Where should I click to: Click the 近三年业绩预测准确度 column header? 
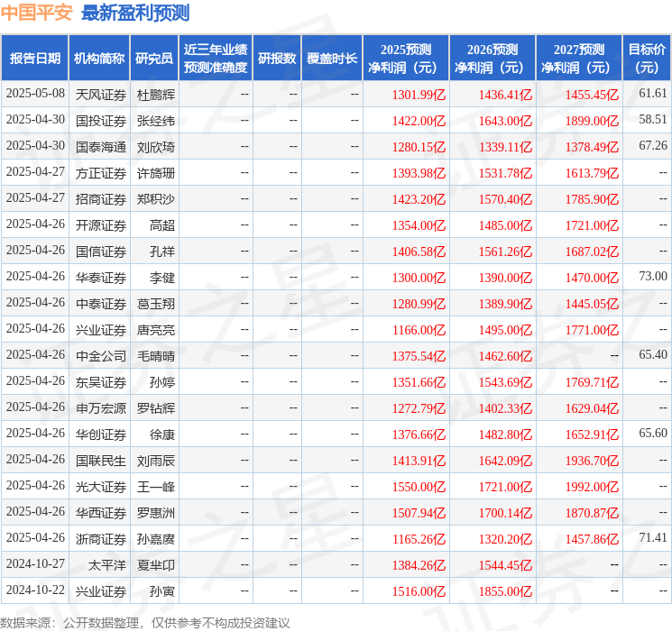(215, 59)
